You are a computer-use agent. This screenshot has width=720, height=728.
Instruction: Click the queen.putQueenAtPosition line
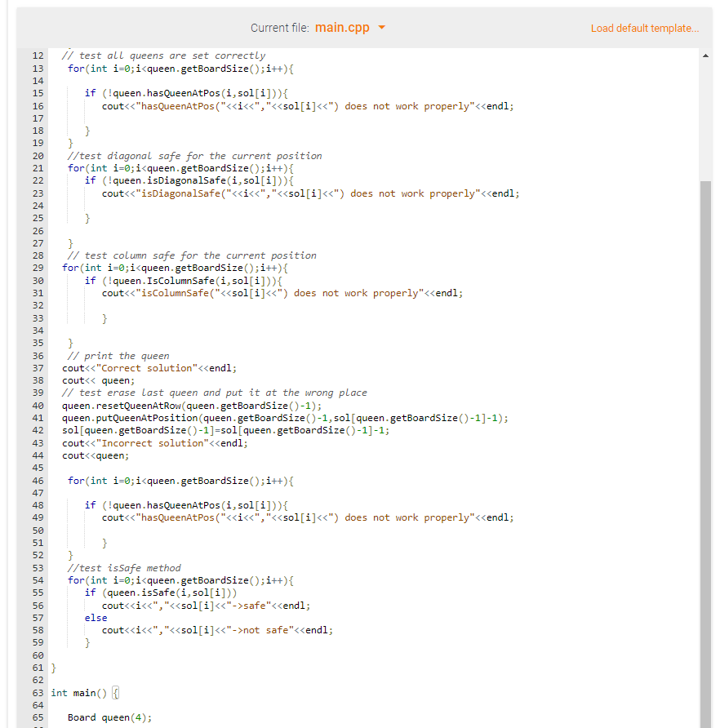click(285, 418)
